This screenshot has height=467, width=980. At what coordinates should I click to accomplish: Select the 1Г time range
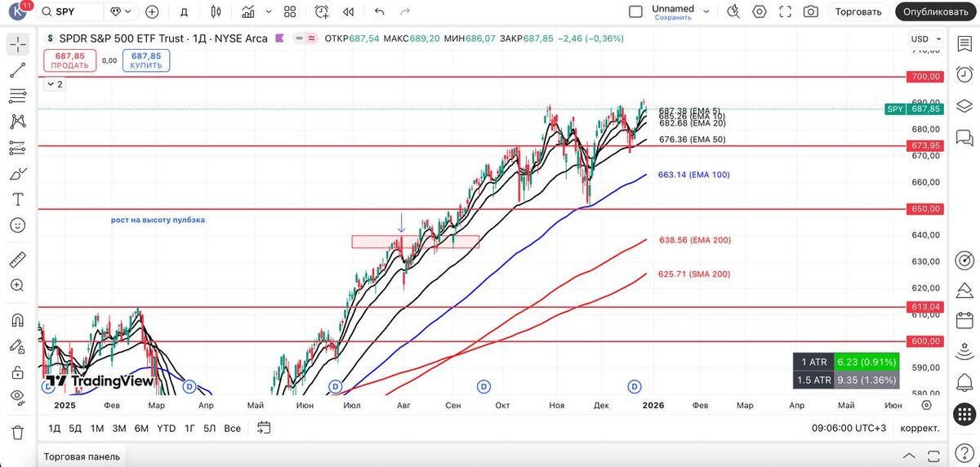pyautogui.click(x=189, y=428)
